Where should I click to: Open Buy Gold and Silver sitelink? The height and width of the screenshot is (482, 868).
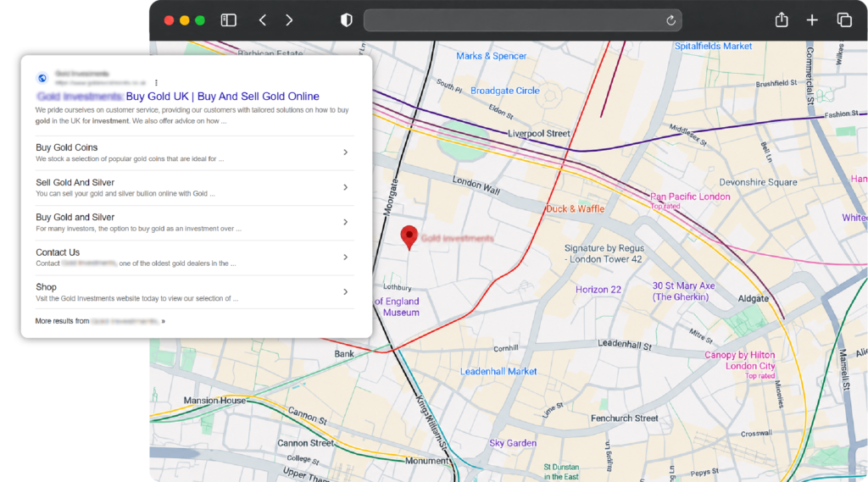[x=75, y=217]
